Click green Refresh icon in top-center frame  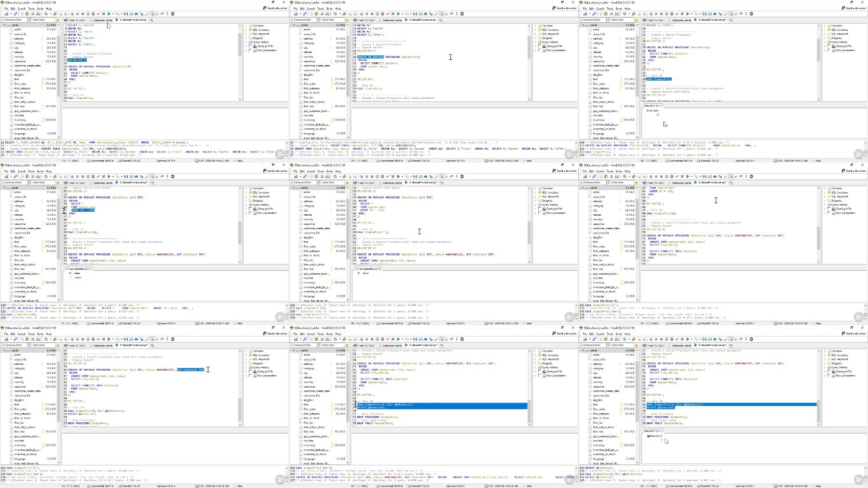click(x=335, y=14)
